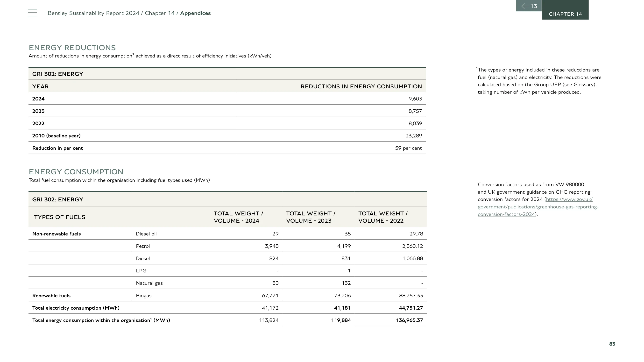
Task: Click the Total Weight / Volume - 2022 header
Action: [x=383, y=217]
